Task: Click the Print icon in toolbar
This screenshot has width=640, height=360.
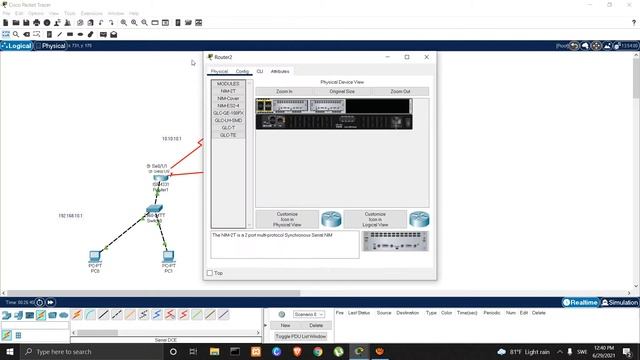Action: tap(37, 23)
